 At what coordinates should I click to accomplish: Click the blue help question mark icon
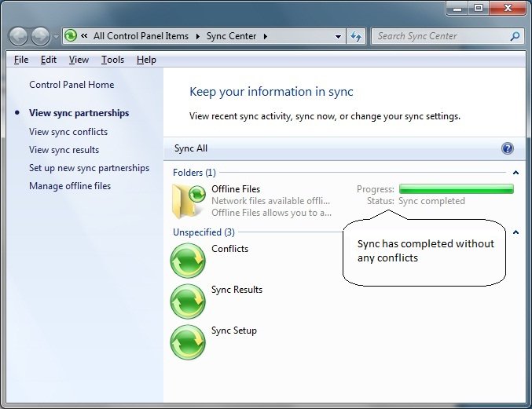507,148
